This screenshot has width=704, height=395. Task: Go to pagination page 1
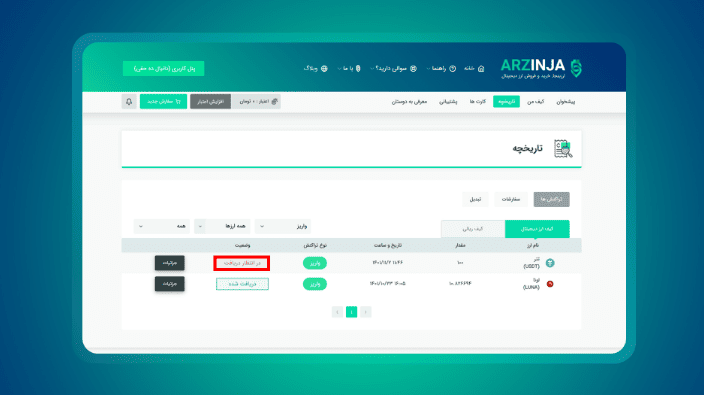pyautogui.click(x=352, y=312)
